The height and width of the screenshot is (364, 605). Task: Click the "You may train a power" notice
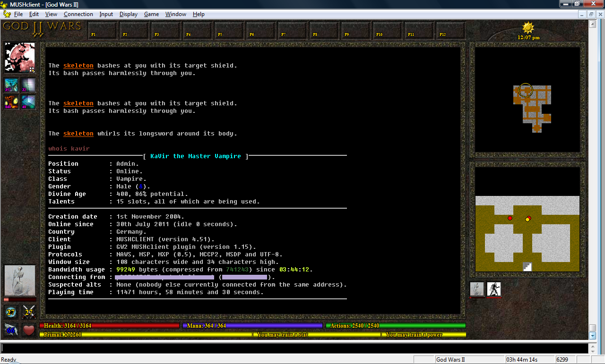click(414, 335)
